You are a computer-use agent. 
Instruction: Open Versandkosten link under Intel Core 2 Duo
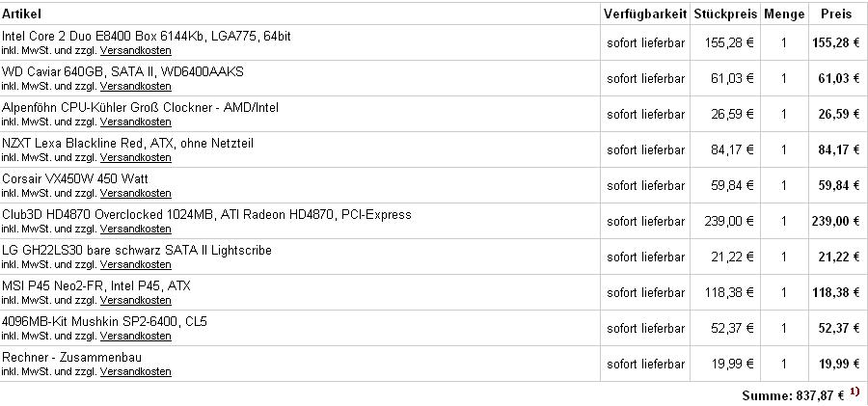[x=136, y=50]
